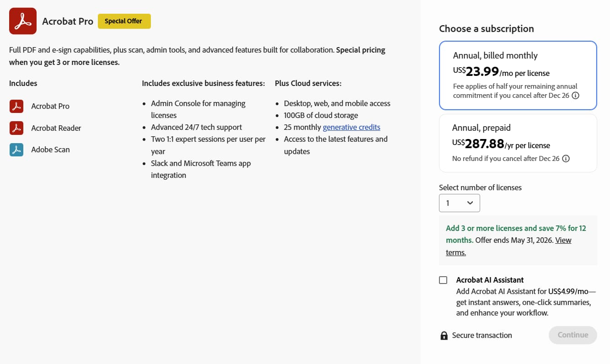The image size is (610, 364).
Task: Select the Annual, prepaid subscription plan
Action: pyautogui.click(x=518, y=143)
